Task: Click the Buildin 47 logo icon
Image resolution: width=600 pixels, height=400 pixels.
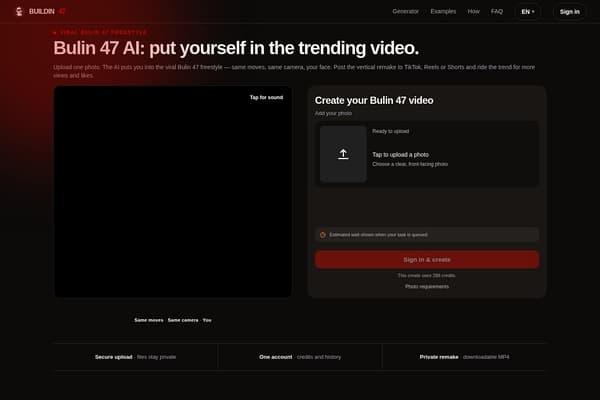Action: [x=19, y=11]
